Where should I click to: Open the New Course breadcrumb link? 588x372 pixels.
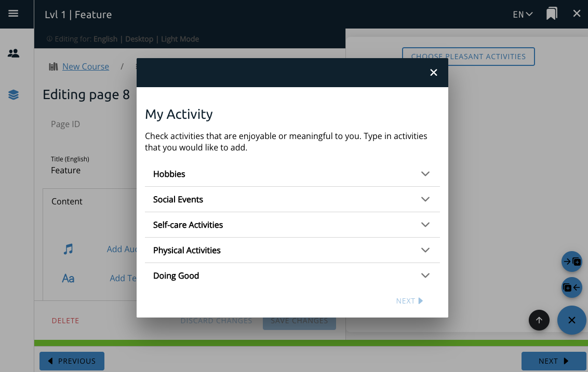[86, 66]
